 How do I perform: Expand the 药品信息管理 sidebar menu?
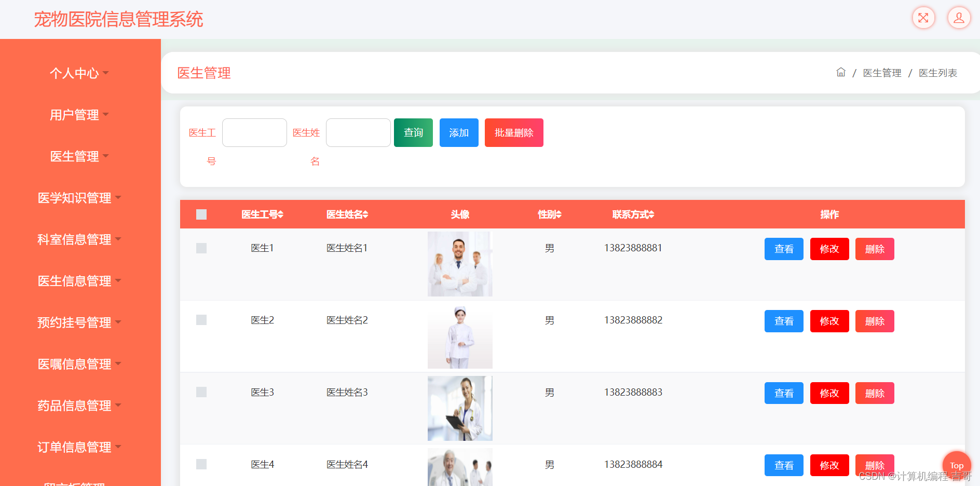pos(79,406)
